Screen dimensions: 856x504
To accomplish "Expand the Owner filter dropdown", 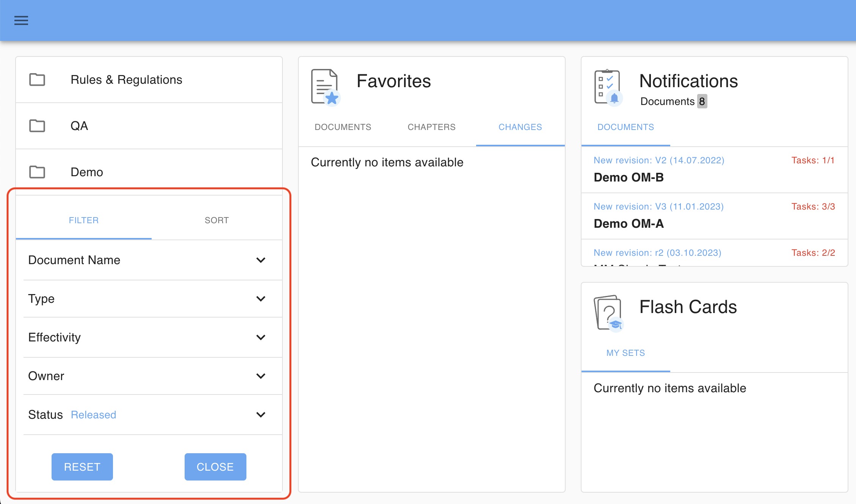I will coord(260,376).
